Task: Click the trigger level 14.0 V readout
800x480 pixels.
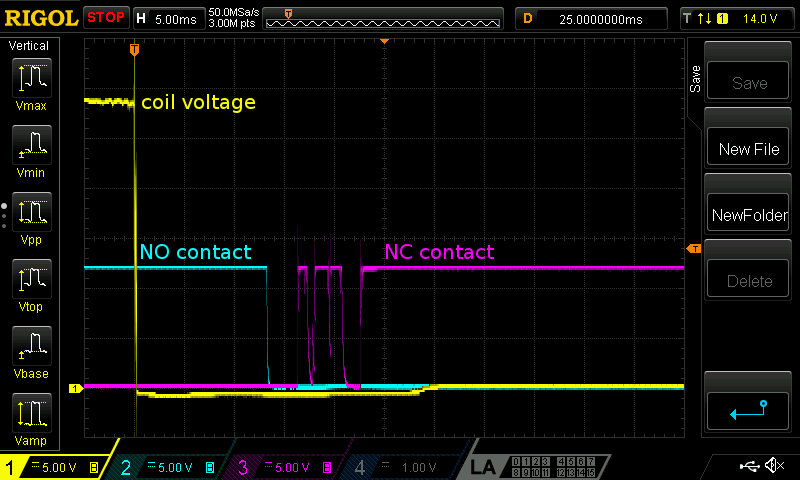Action: [x=760, y=19]
